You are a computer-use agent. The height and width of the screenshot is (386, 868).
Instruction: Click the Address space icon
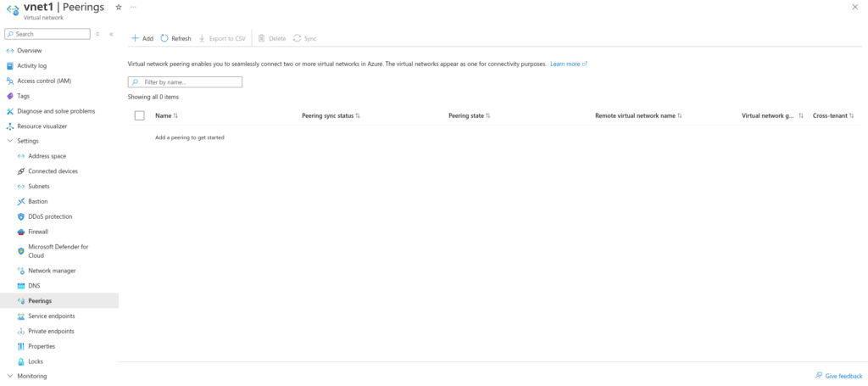point(21,156)
